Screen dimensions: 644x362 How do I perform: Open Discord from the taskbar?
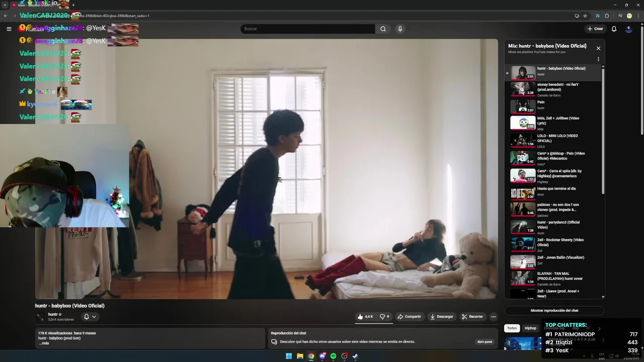point(322,356)
